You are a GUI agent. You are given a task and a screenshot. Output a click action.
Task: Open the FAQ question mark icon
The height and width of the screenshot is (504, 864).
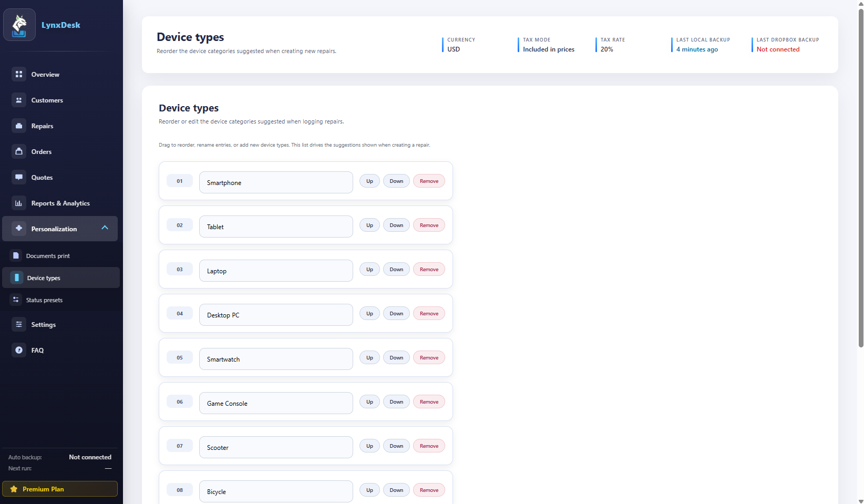coord(19,350)
